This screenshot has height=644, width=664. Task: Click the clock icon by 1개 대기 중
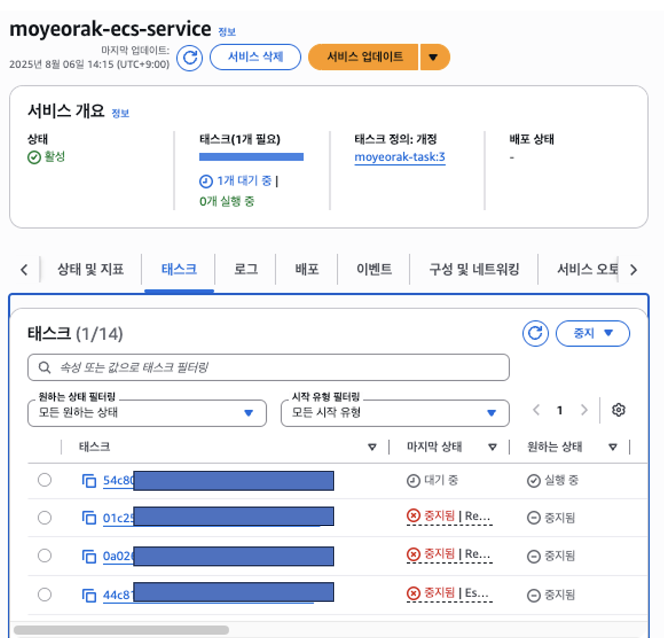(x=206, y=181)
